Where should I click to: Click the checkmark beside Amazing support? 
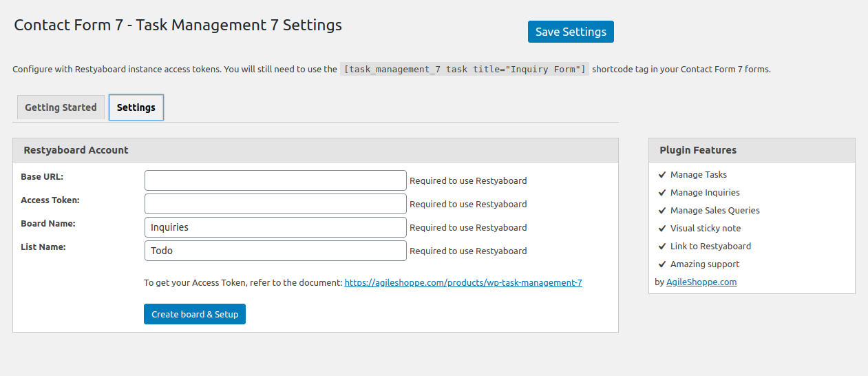tap(662, 264)
